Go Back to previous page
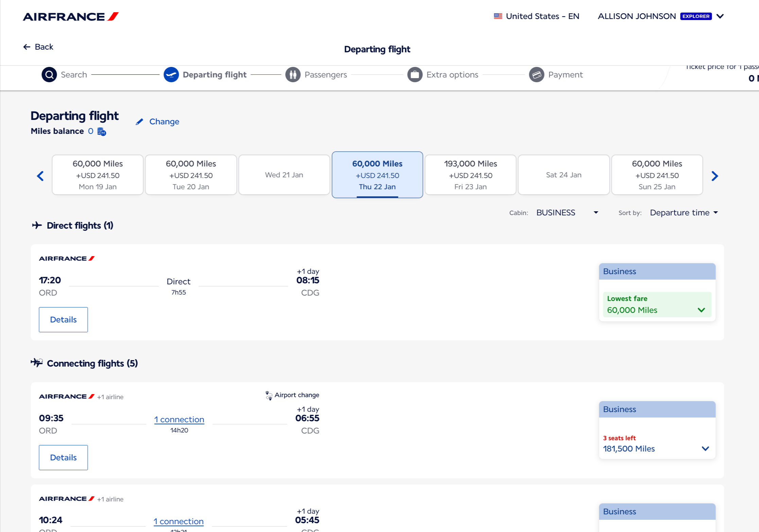 [x=38, y=47]
